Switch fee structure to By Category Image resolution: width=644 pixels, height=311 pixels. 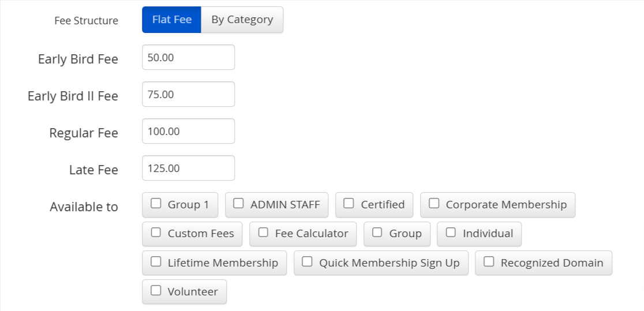242,20
